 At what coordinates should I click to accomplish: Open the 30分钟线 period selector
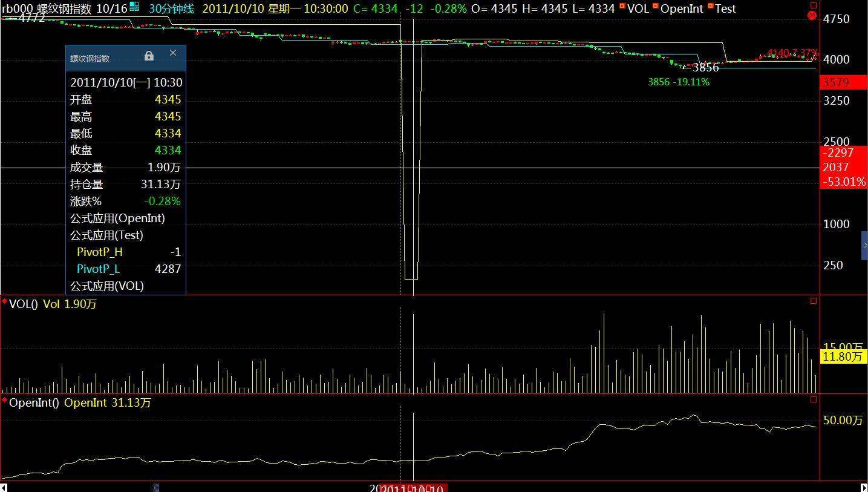(x=172, y=8)
